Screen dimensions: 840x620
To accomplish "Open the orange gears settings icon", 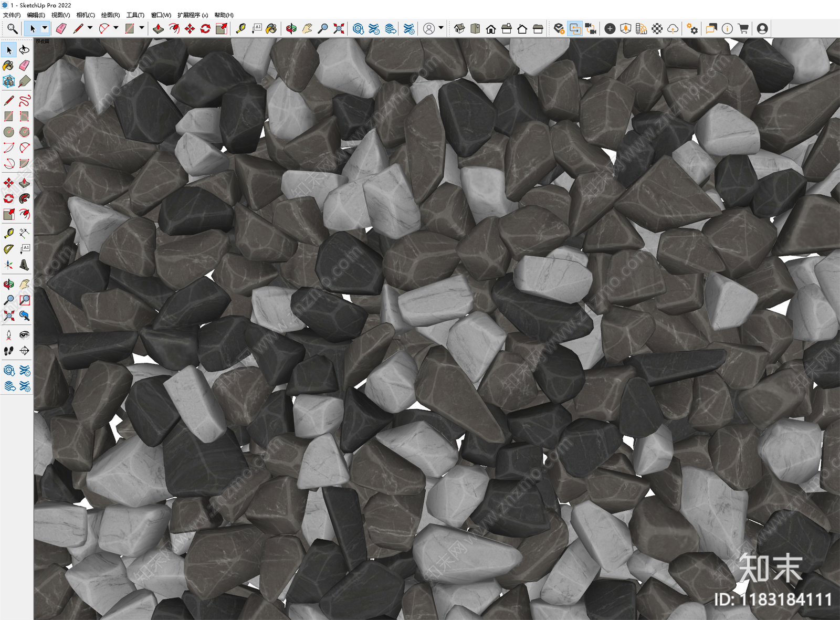I will click(692, 28).
